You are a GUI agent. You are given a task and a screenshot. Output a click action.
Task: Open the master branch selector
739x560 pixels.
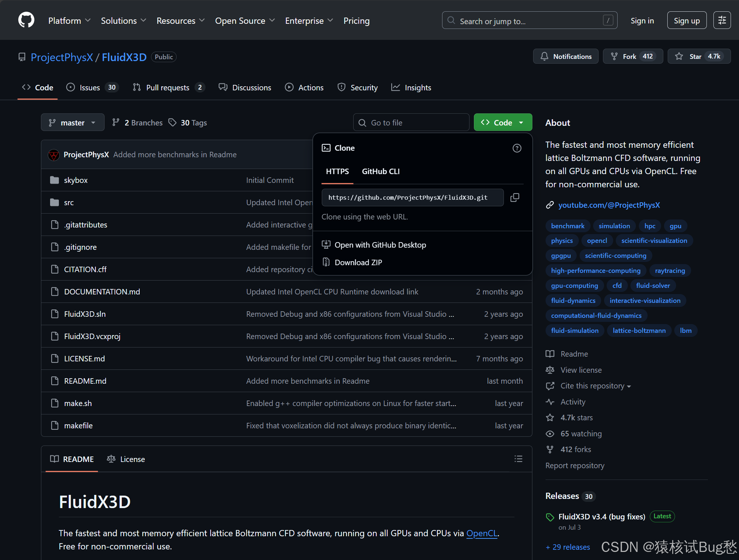[72, 123]
